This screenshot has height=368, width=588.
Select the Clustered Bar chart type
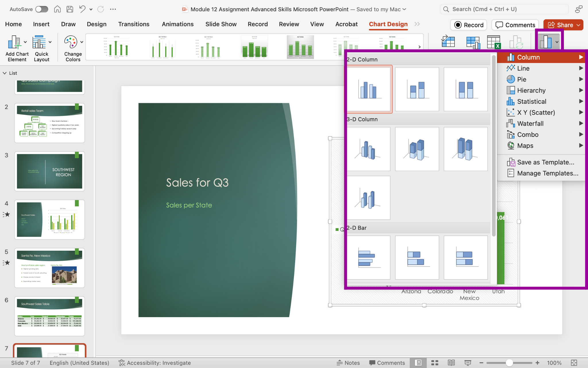(x=369, y=258)
